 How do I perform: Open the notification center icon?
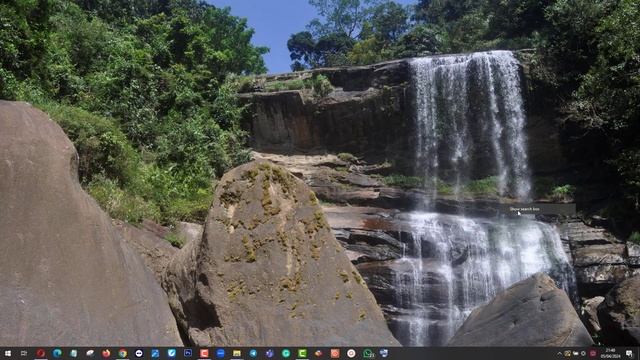point(629,353)
